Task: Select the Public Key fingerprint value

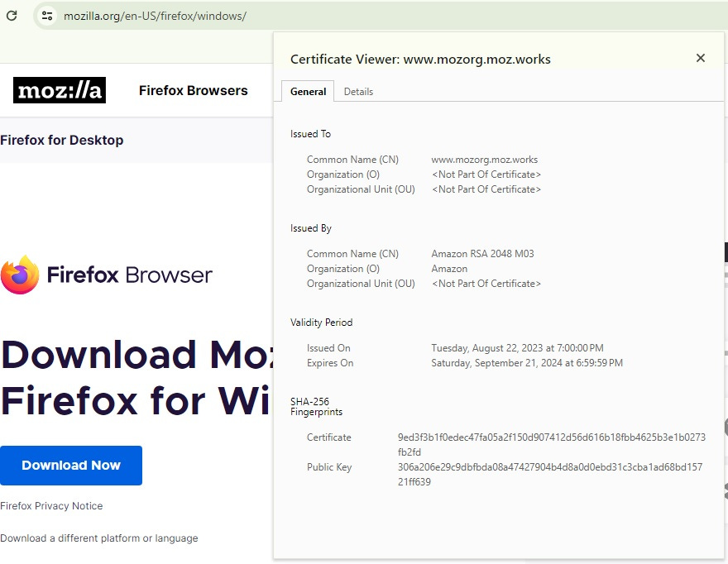Action: 550,475
